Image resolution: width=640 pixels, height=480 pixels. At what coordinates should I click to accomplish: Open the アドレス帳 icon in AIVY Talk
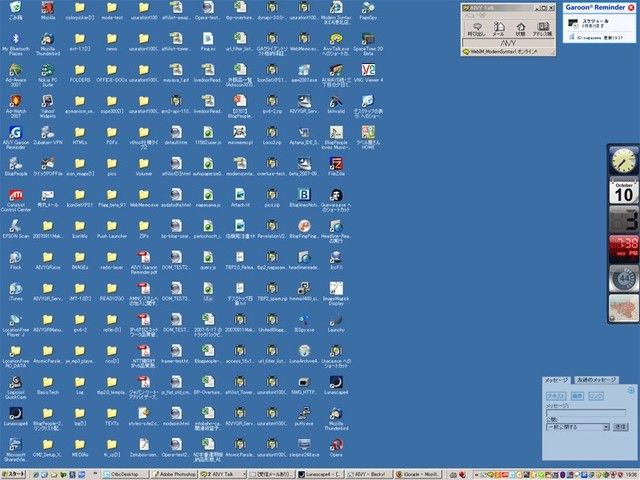point(542,29)
